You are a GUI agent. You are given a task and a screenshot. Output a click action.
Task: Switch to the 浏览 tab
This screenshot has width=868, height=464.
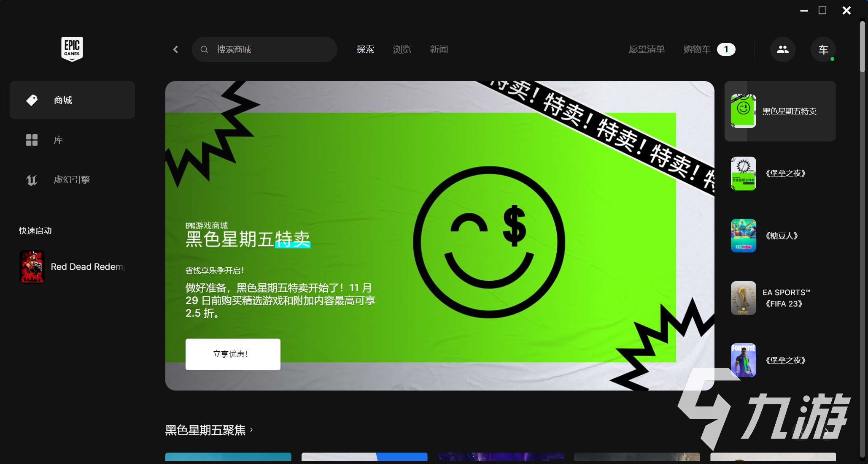pos(402,49)
